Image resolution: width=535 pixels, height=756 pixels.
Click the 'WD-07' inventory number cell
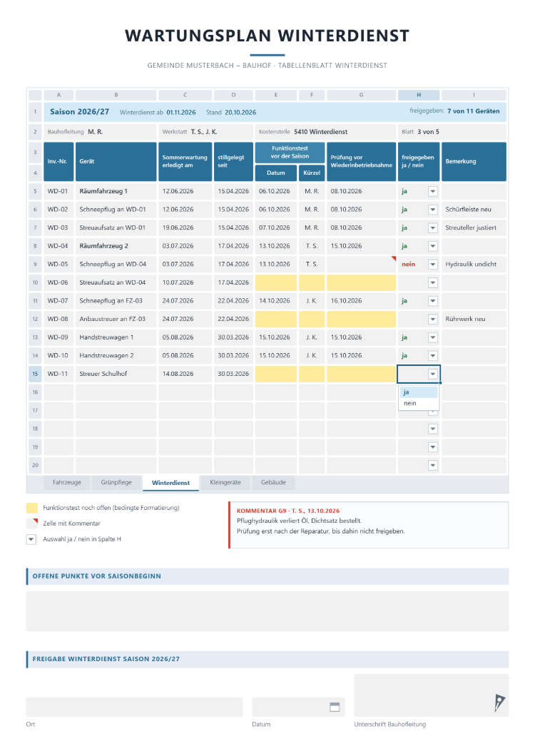[x=59, y=301]
